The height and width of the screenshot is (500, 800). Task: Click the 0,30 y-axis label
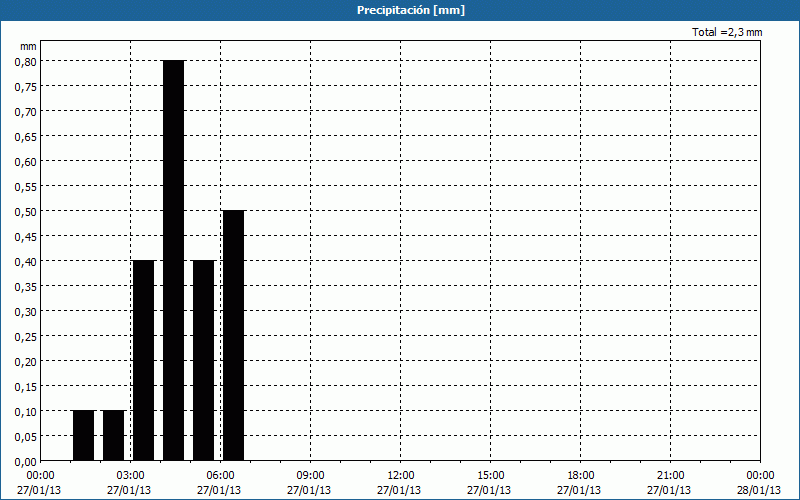click(26, 312)
